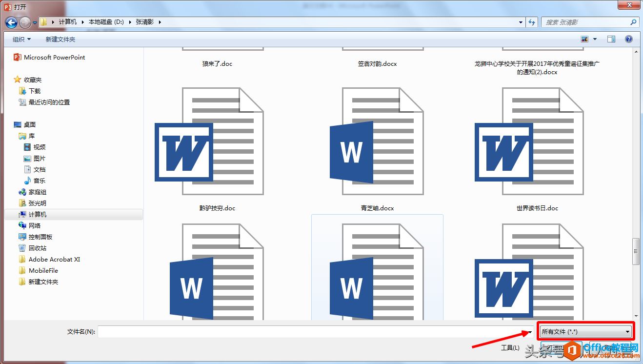Open the address bar history dropdown arrow

(521, 22)
